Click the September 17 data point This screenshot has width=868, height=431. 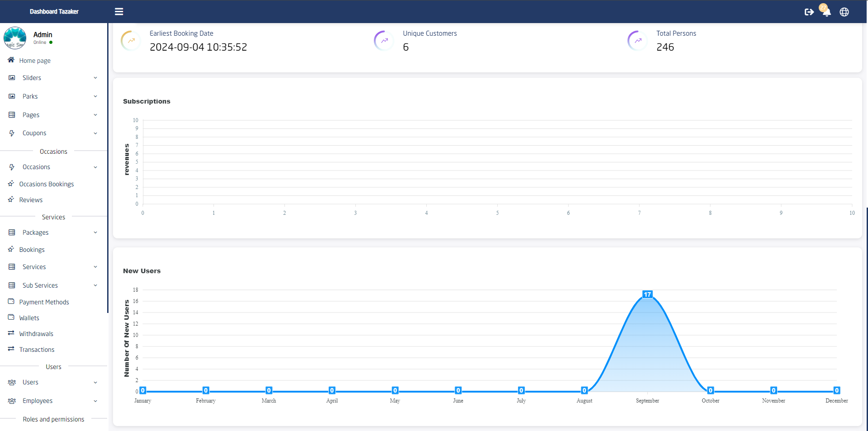(647, 294)
